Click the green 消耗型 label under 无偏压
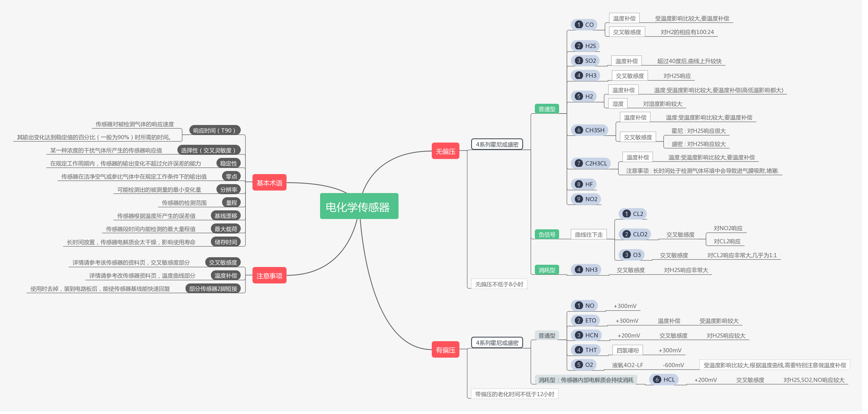 [x=547, y=270]
